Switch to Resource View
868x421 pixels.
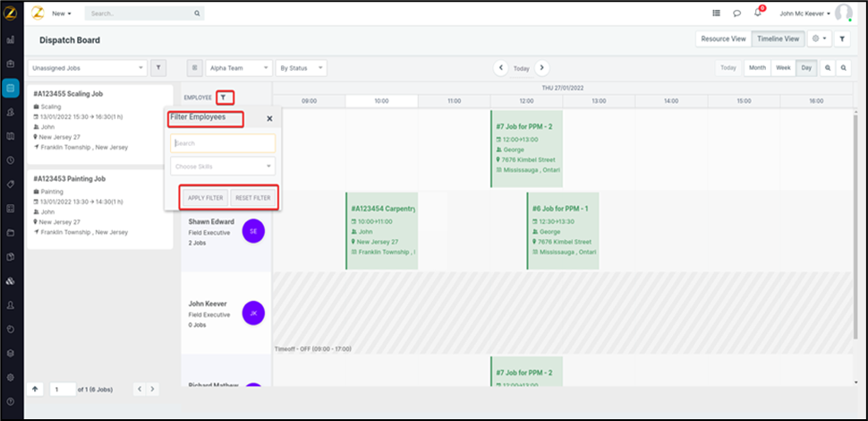pos(722,39)
